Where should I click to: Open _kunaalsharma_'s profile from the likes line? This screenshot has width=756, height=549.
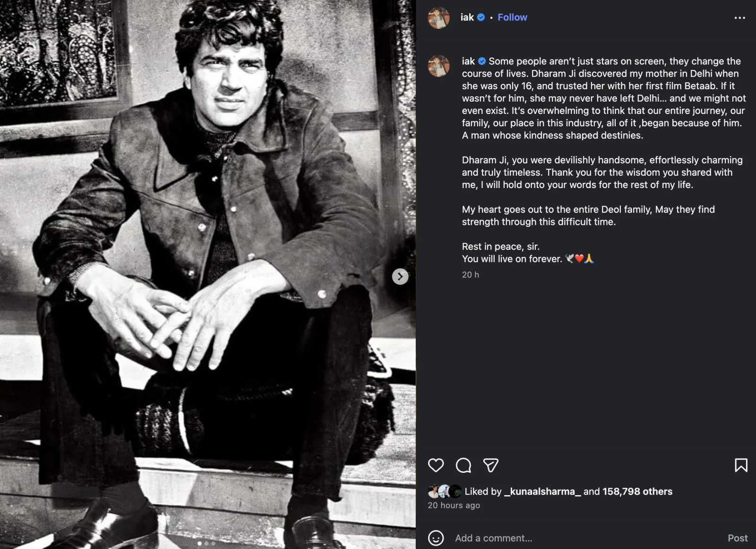(542, 491)
